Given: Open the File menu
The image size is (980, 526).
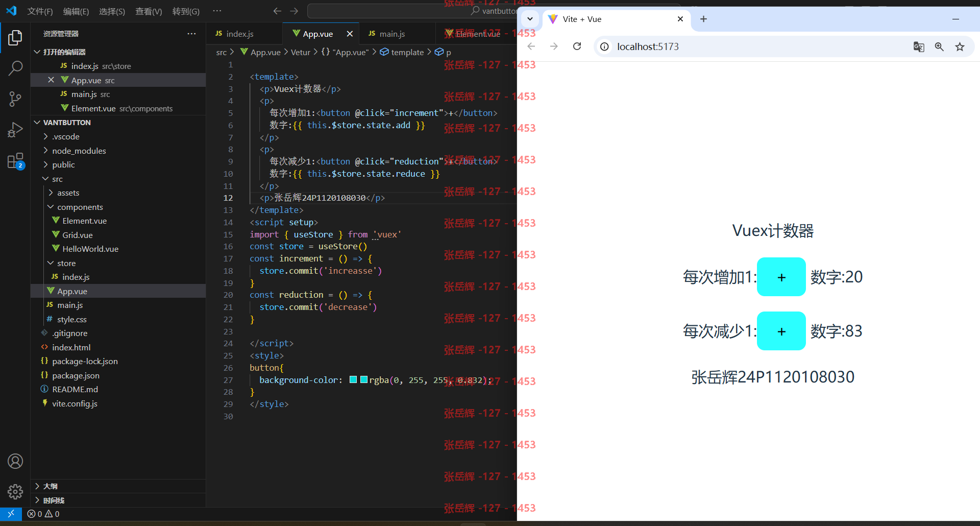Looking at the screenshot, I should tap(40, 11).
